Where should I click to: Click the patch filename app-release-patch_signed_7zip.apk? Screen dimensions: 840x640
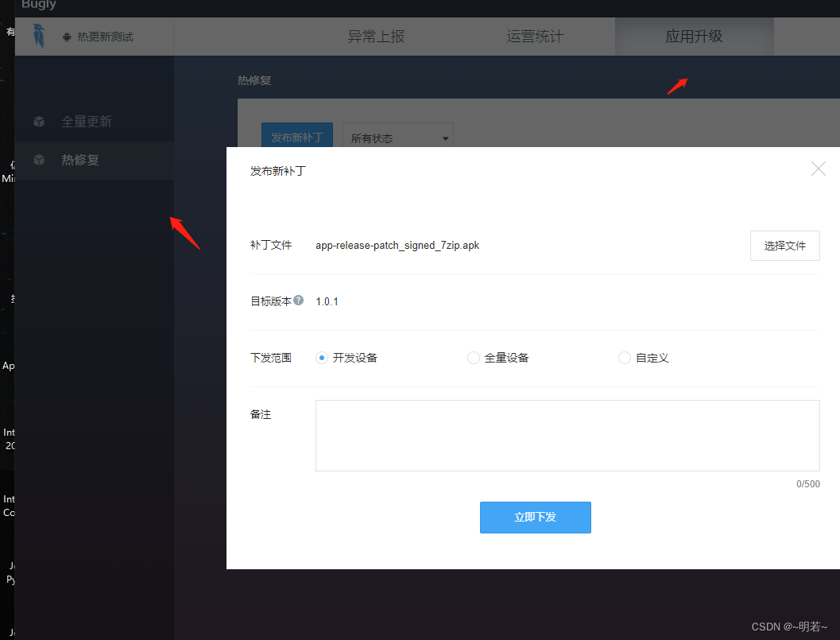[x=397, y=246]
